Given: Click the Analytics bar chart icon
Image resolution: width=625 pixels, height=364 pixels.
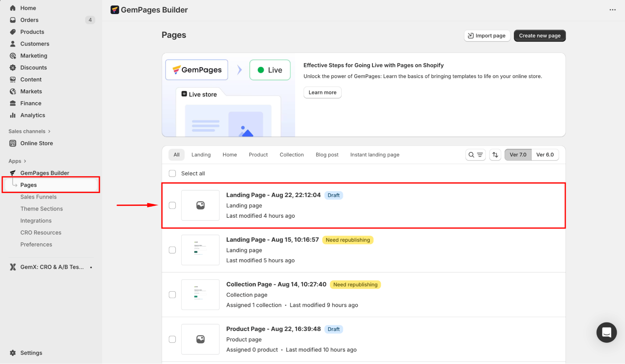Looking at the screenshot, I should 13,115.
